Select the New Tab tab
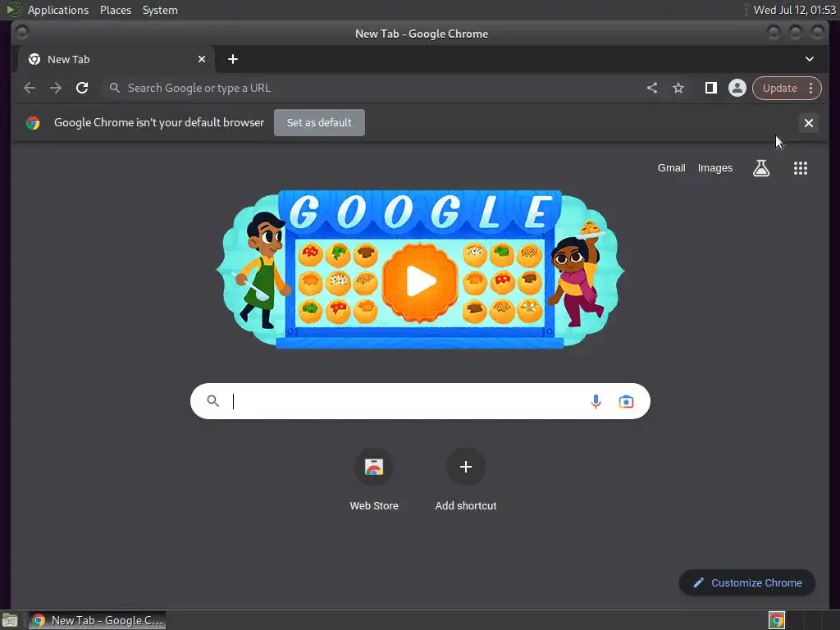Screen dimensions: 840x630 [x=116, y=59]
